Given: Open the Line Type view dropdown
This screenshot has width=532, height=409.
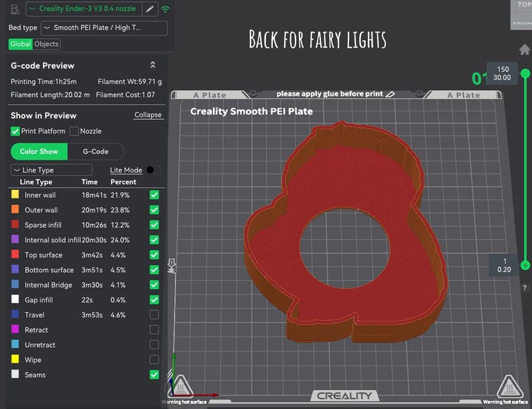Looking at the screenshot, I should 52,170.
